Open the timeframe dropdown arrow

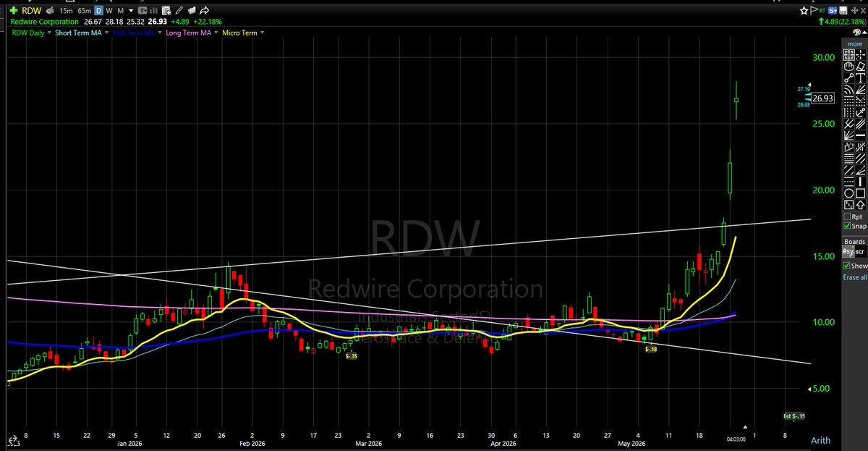(131, 11)
